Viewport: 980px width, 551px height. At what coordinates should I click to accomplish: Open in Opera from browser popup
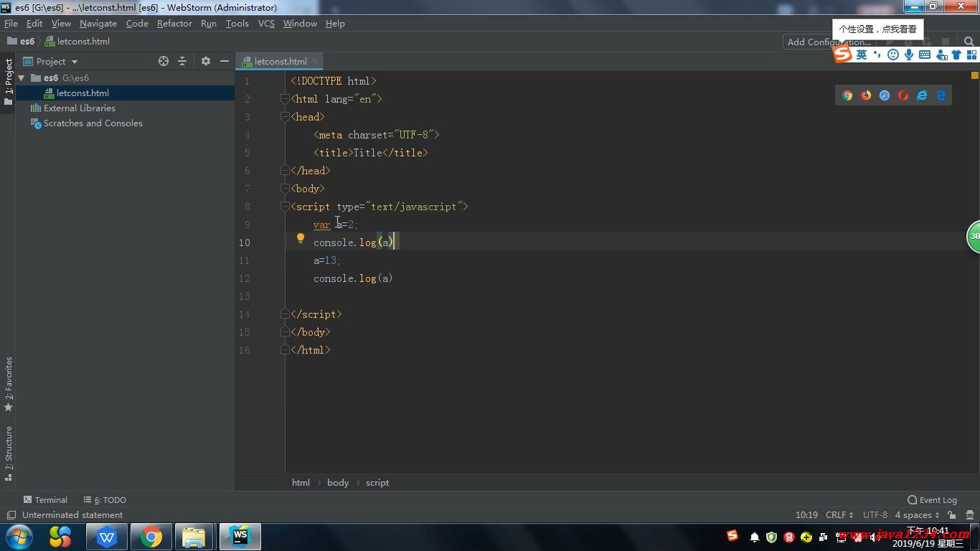903,95
